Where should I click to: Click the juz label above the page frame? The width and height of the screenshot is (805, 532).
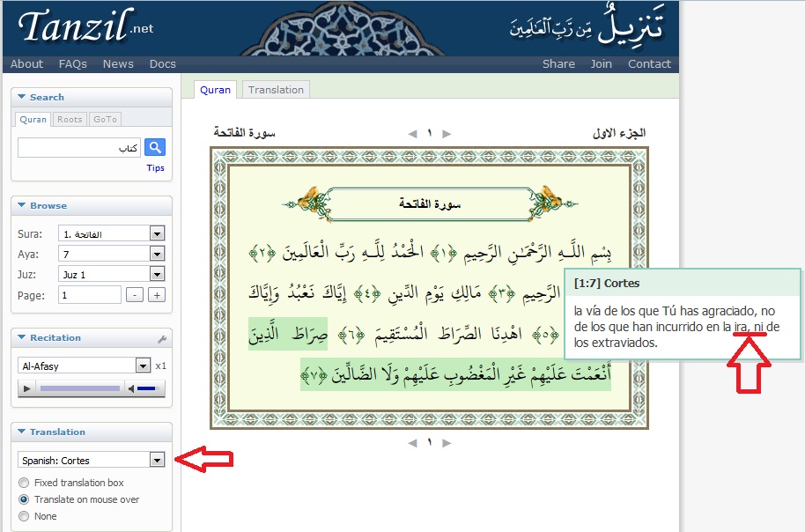click(618, 133)
